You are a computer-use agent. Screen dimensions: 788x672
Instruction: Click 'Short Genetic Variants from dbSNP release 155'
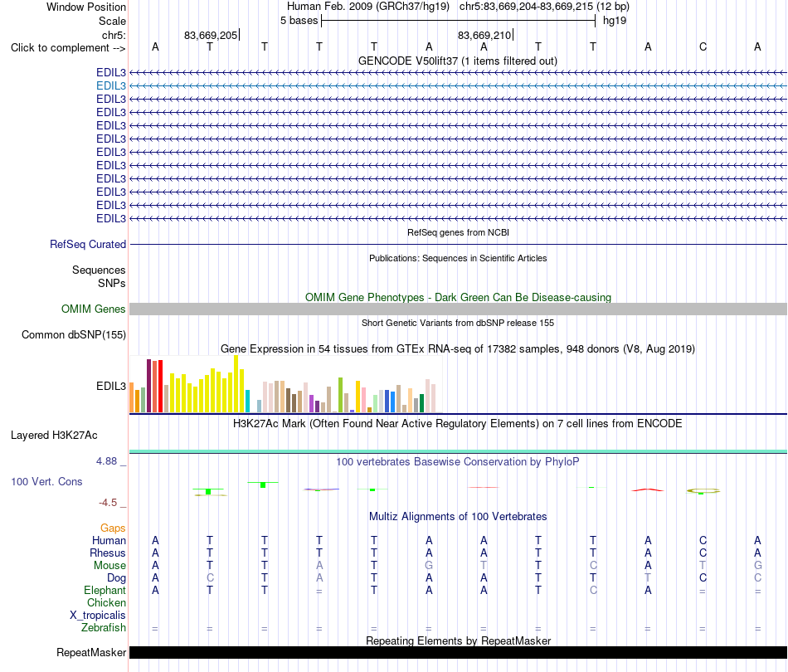tap(458, 324)
